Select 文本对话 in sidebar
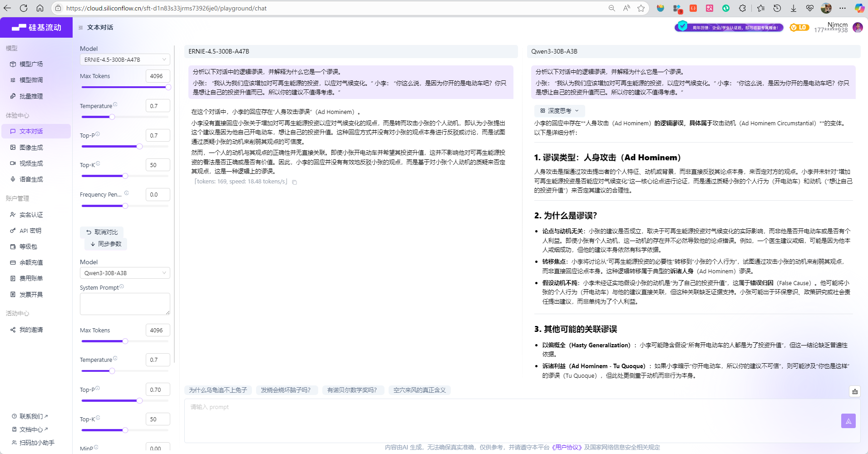This screenshot has height=454, width=868. [x=36, y=131]
